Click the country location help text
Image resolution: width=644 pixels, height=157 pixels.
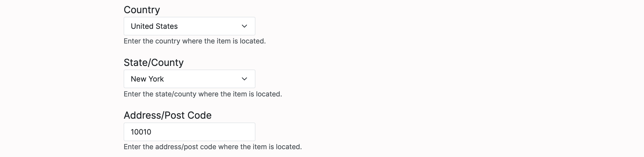pyautogui.click(x=194, y=41)
